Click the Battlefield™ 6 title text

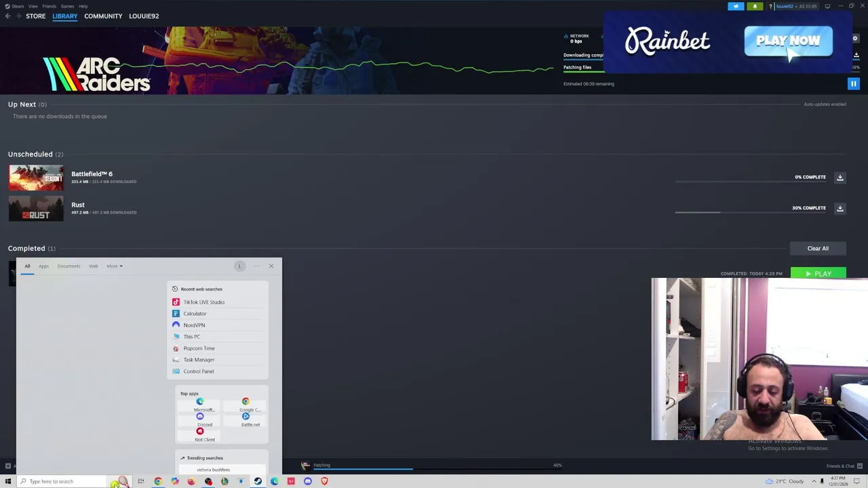tap(92, 174)
